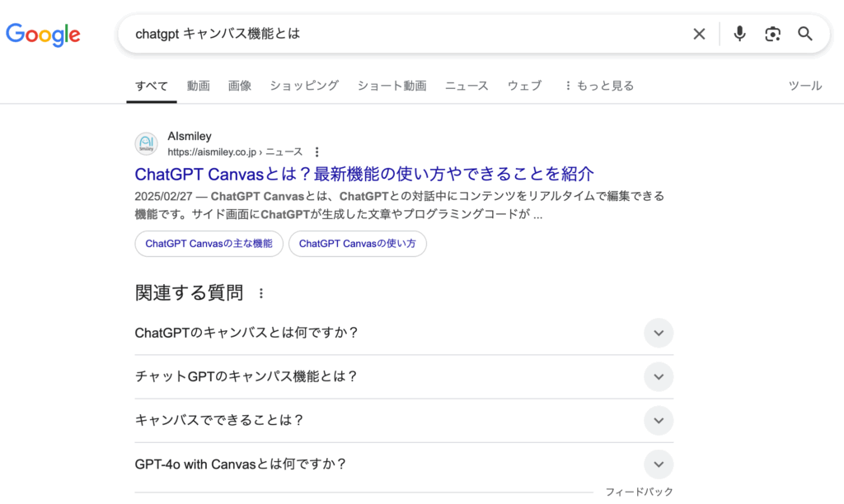Image resolution: width=844 pixels, height=504 pixels.
Task: Open Google Lens image search icon
Action: pos(772,34)
